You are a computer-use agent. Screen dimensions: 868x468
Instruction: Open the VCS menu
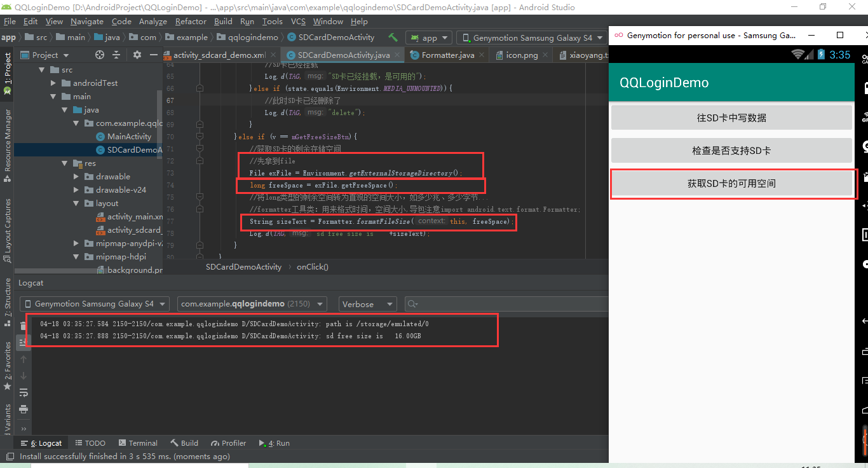click(299, 21)
